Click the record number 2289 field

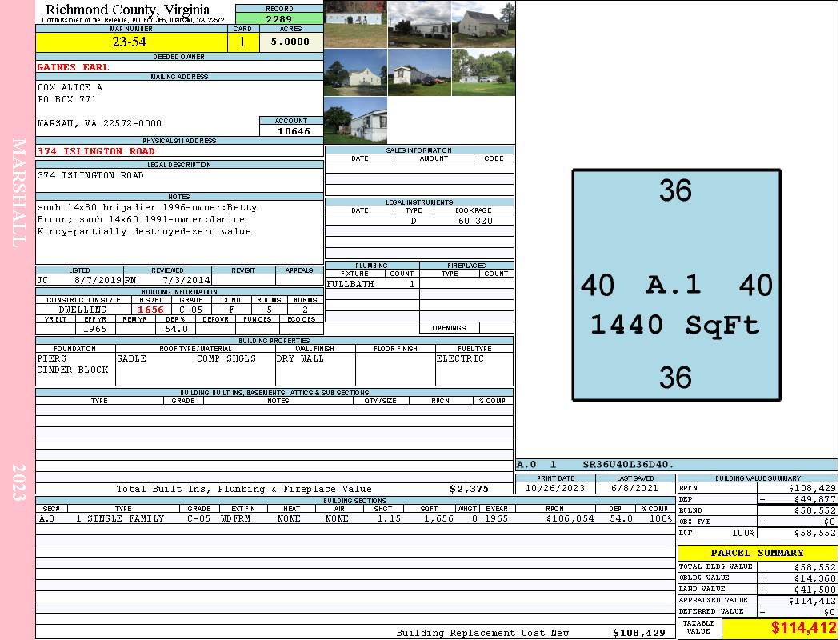tap(279, 18)
